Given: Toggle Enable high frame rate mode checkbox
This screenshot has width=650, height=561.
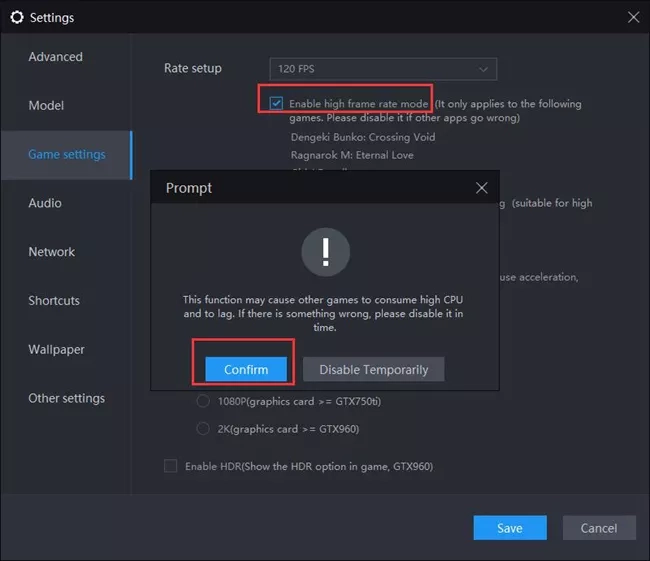Looking at the screenshot, I should (x=276, y=103).
